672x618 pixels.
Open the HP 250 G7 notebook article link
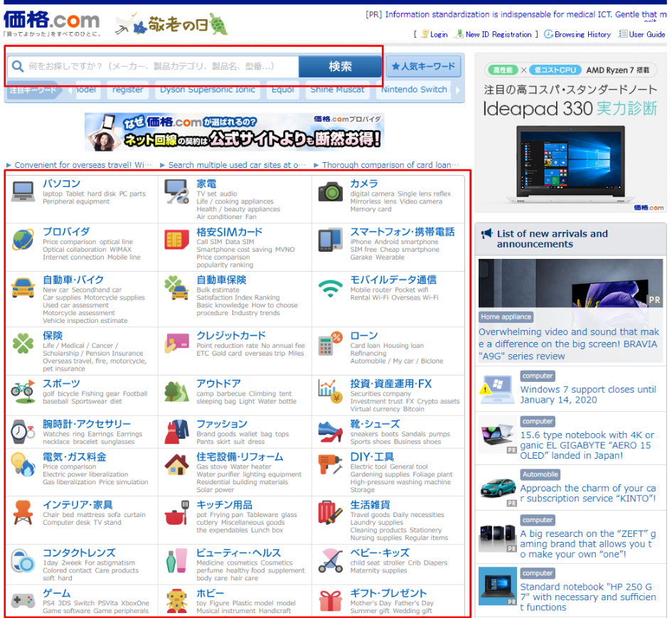tap(588, 597)
